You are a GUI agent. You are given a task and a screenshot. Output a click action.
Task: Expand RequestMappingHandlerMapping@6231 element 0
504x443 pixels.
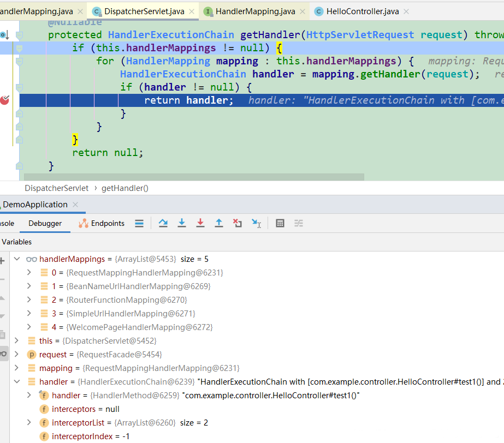tap(29, 272)
